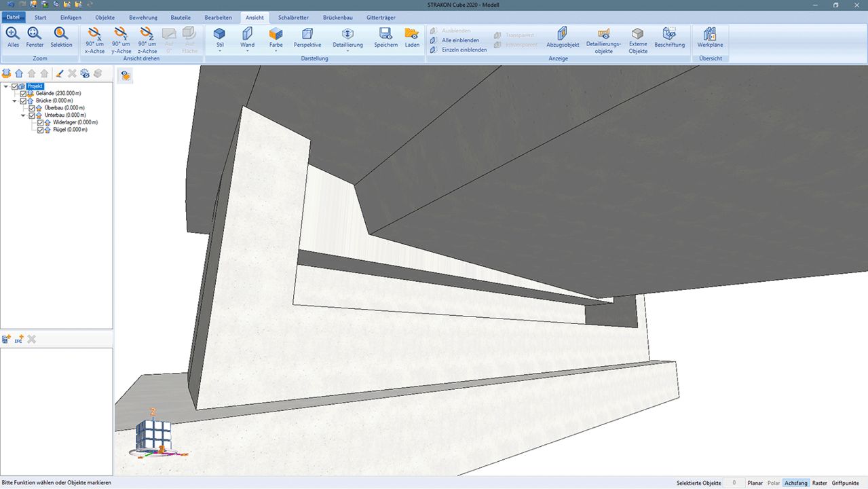Collapse the Unterbau tree node

(x=22, y=115)
